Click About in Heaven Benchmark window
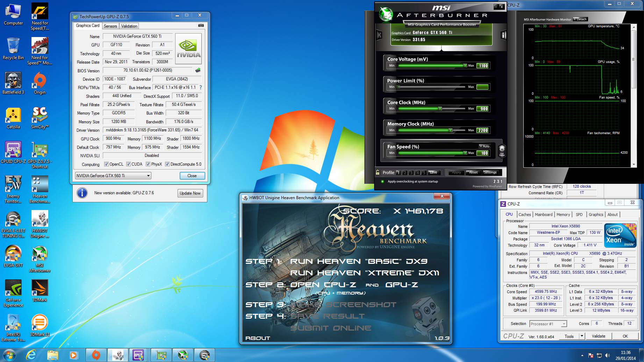The image size is (644, 362). click(258, 338)
